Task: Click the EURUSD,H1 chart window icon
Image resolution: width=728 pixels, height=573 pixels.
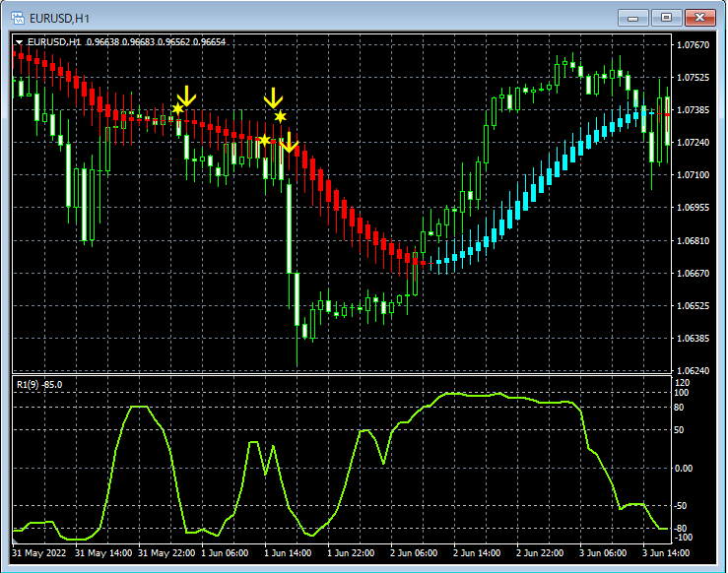Action: [18, 18]
